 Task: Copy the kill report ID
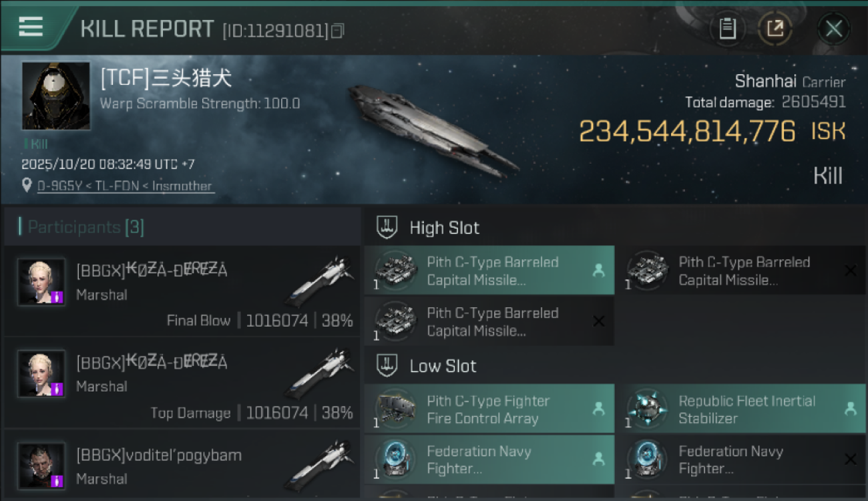pyautogui.click(x=337, y=31)
